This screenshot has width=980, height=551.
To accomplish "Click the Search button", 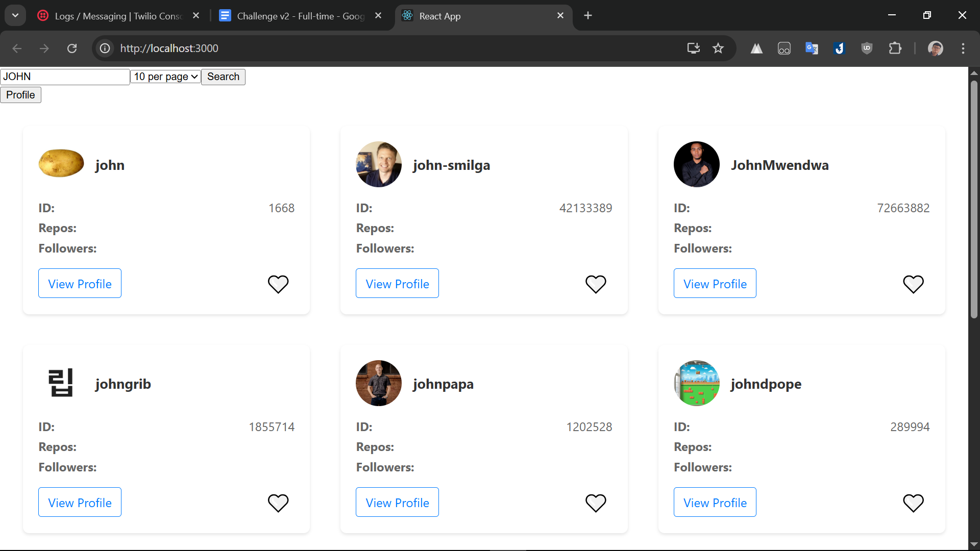I will click(x=223, y=77).
